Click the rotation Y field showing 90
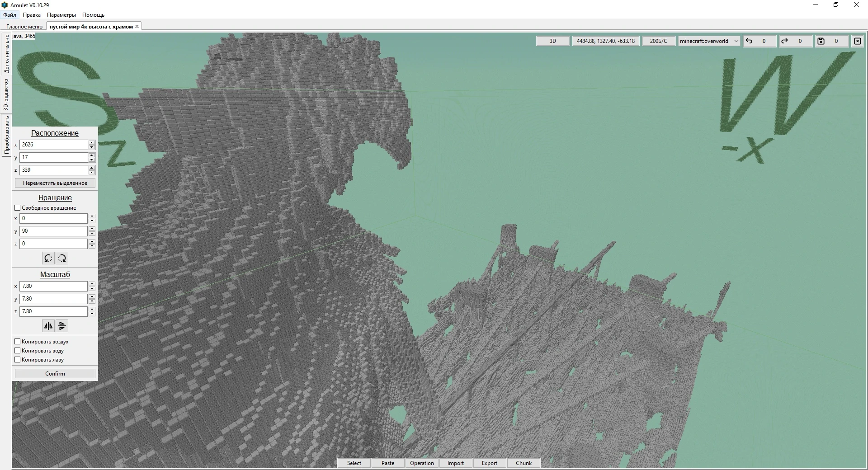The width and height of the screenshot is (868, 470). click(54, 231)
